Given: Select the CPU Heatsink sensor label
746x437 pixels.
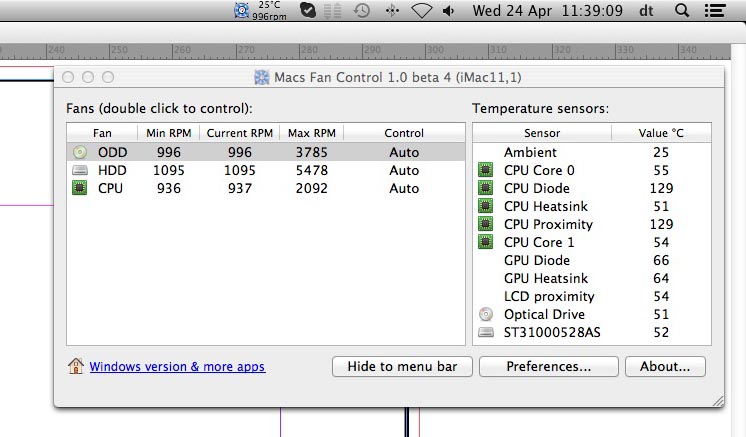Looking at the screenshot, I should [546, 206].
